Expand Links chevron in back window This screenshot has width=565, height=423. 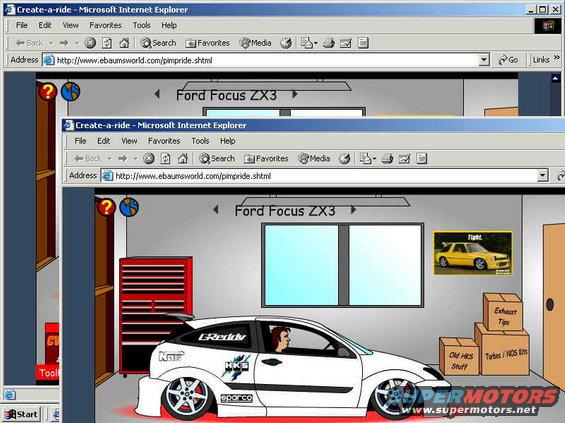[x=557, y=57]
